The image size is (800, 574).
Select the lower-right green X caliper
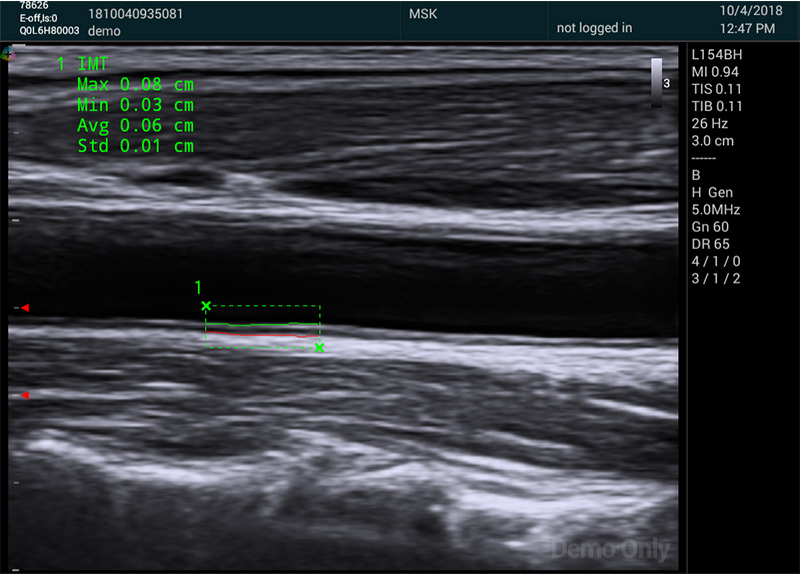pos(319,347)
